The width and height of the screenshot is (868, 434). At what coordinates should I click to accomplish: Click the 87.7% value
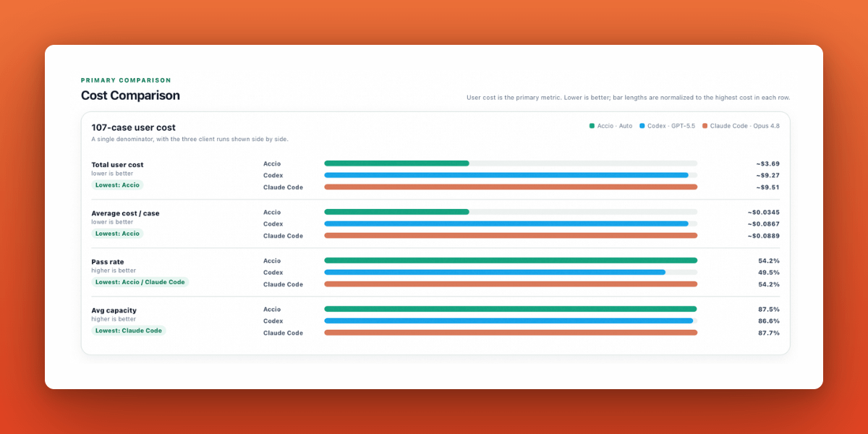point(769,333)
